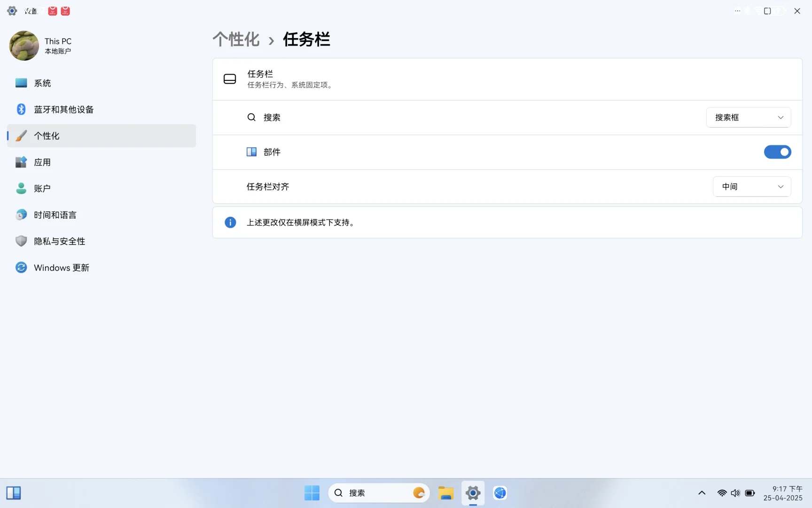Open Wi-Fi settings from the system tray

click(722, 493)
